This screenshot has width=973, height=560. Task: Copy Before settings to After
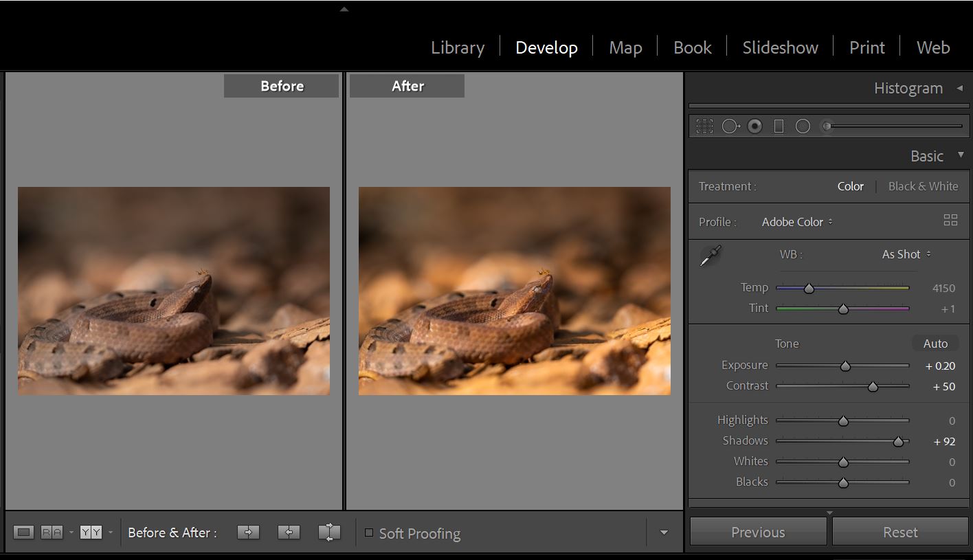coord(248,533)
